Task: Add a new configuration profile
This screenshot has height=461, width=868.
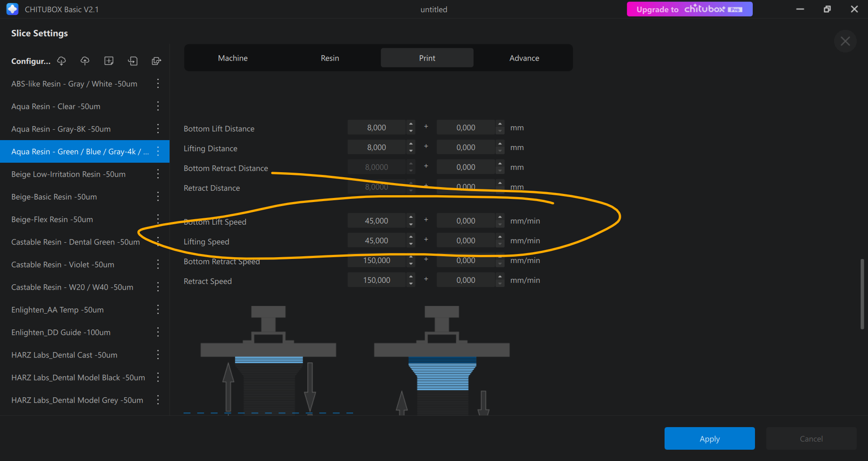Action: 109,61
